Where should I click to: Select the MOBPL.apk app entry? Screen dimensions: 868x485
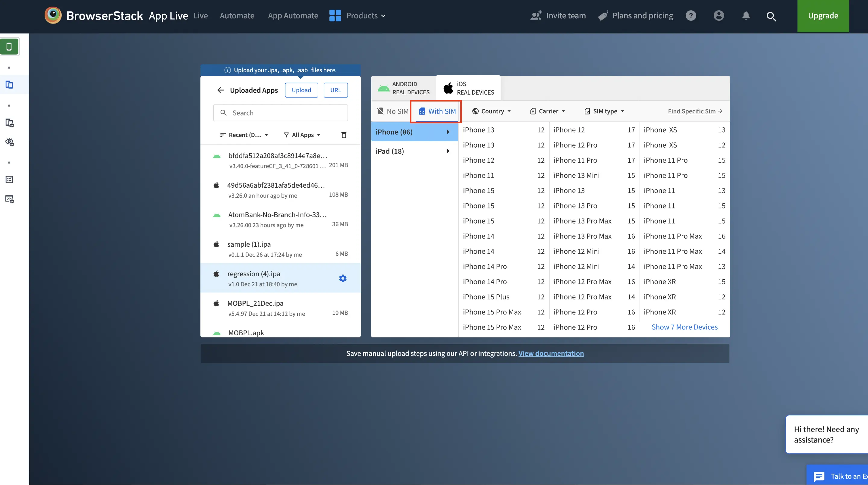(x=280, y=332)
